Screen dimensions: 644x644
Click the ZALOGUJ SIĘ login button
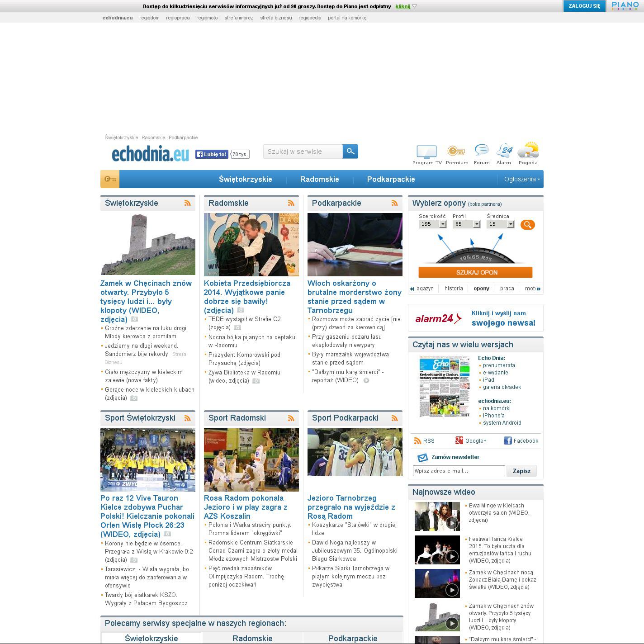click(584, 6)
